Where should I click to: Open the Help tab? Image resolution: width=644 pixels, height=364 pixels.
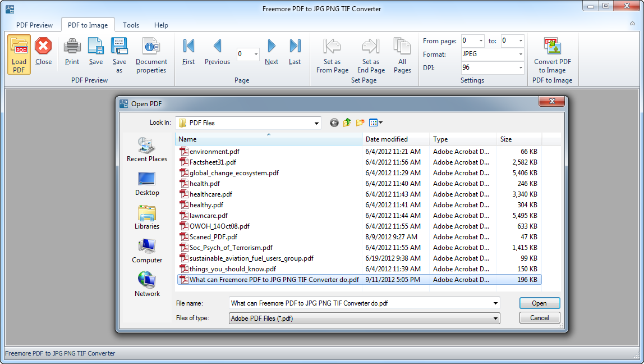pos(161,25)
